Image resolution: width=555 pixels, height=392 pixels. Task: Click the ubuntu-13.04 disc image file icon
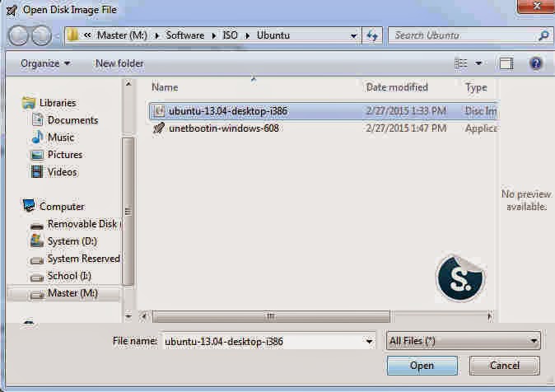click(159, 111)
